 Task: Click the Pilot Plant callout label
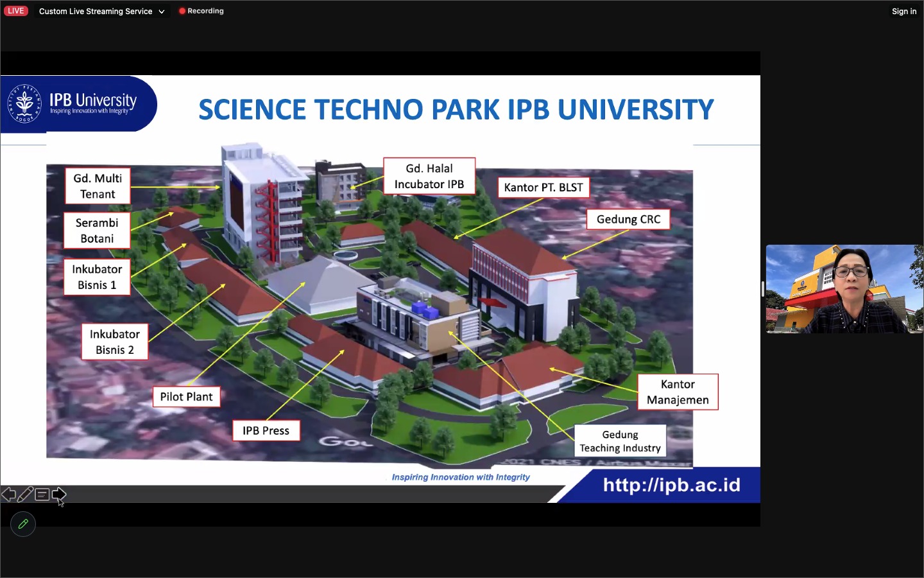tap(186, 397)
